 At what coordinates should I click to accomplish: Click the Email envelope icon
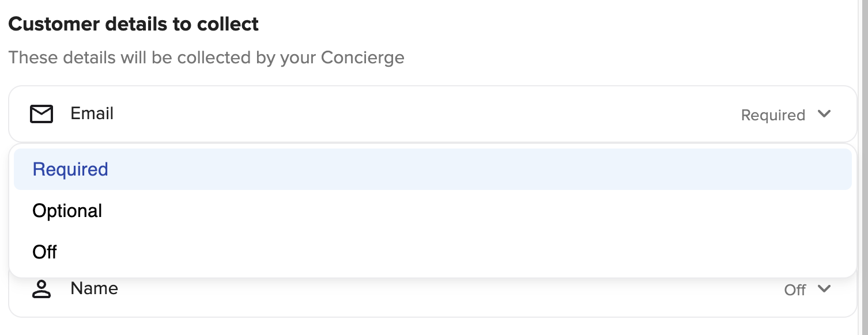point(41,114)
